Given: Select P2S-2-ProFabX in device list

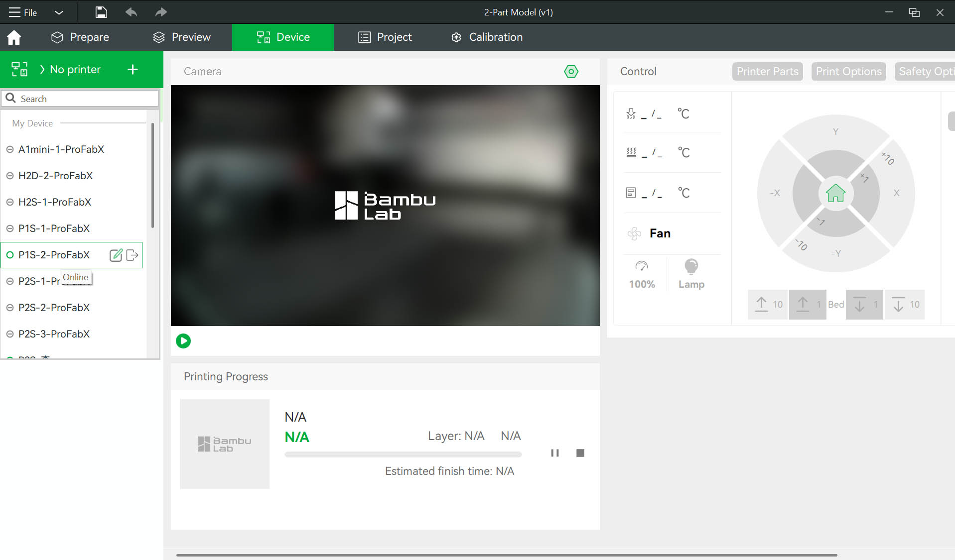Looking at the screenshot, I should [x=72, y=308].
